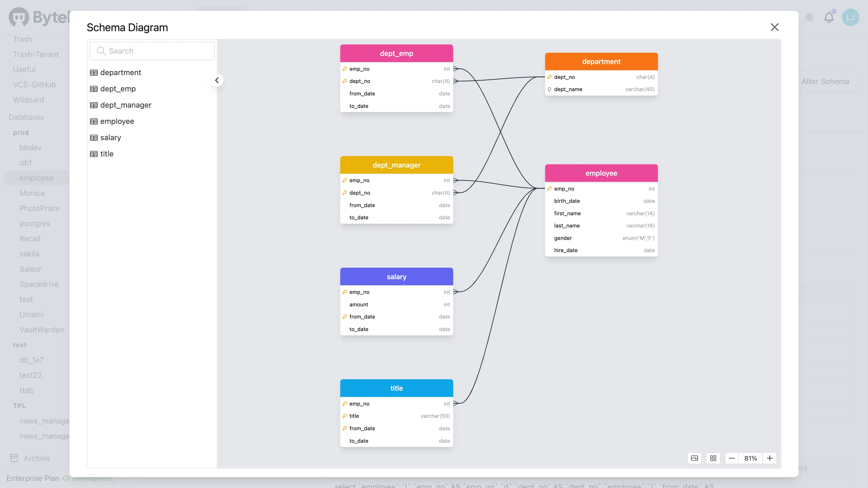The width and height of the screenshot is (868, 488).
Task: Zoom in with the plus button
Action: tap(770, 458)
